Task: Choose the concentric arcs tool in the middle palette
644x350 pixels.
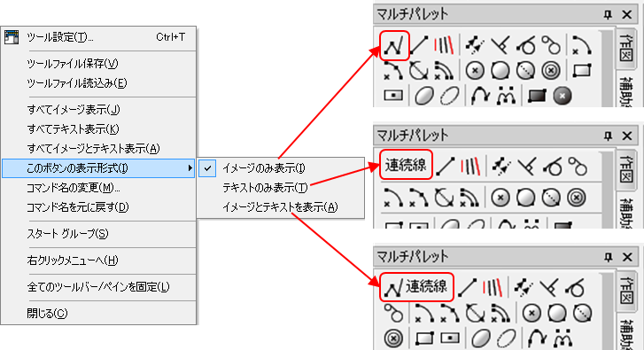Action: 469,198
